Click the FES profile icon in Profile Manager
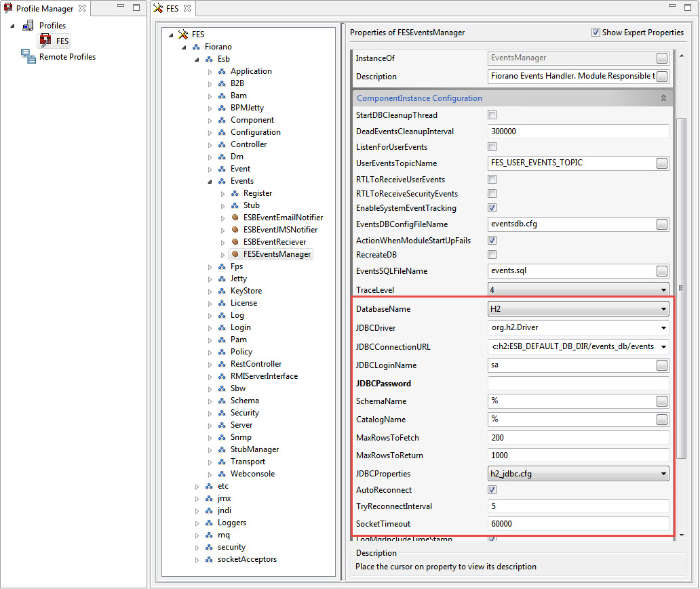Viewport: 700px width, 589px height. point(45,41)
